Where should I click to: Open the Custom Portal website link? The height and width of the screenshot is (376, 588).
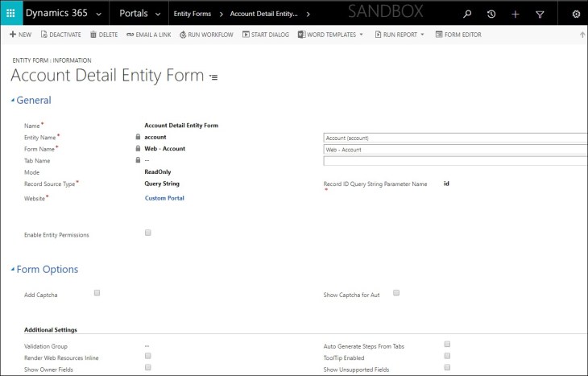pos(164,198)
